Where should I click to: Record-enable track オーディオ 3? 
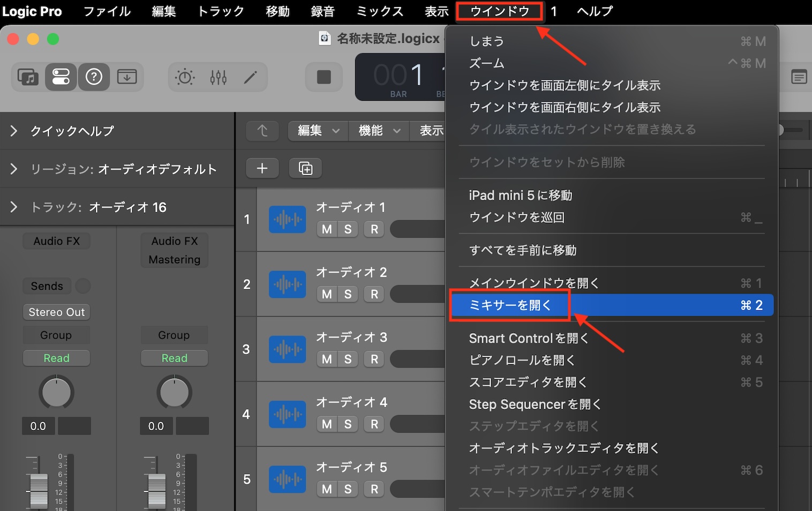(374, 359)
